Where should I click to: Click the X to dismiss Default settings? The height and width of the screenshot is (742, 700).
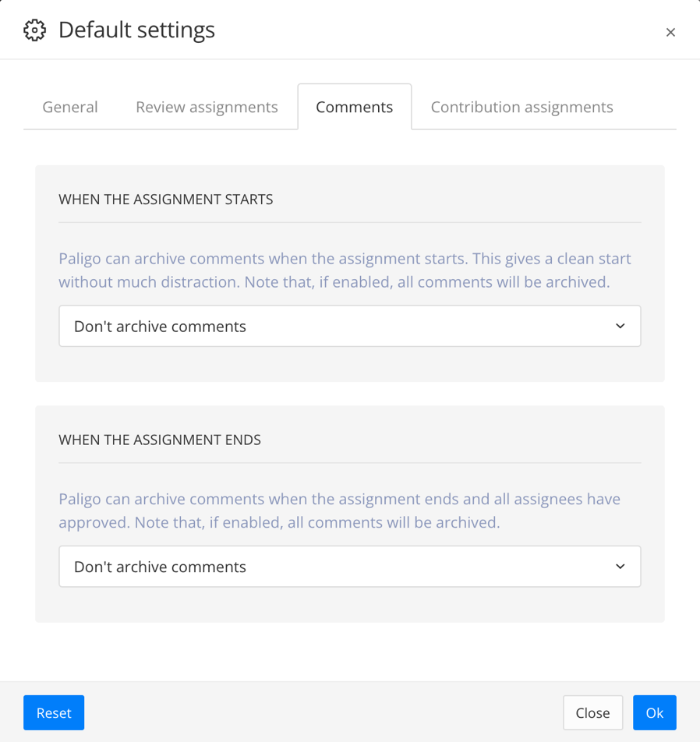(x=671, y=32)
